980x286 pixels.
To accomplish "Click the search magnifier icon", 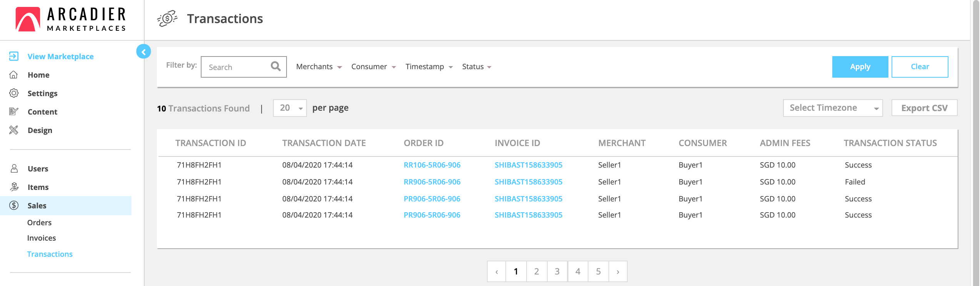I will click(x=275, y=67).
